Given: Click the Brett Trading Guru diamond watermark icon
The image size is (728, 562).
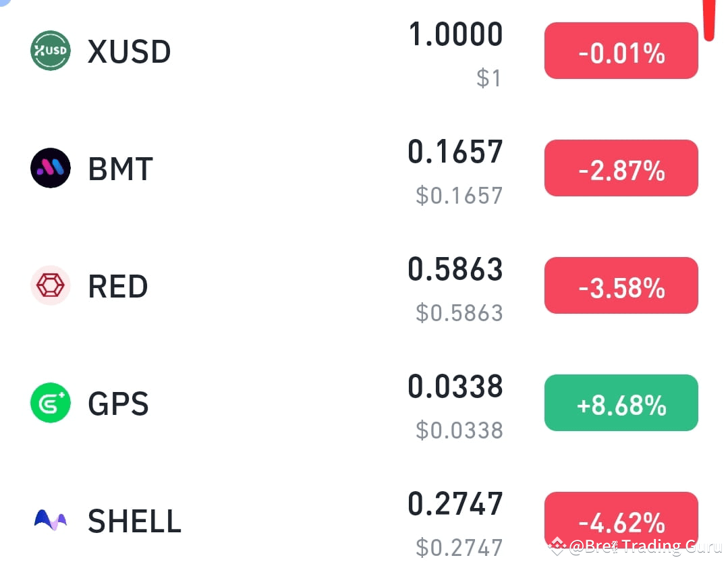Looking at the screenshot, I should pyautogui.click(x=558, y=544).
